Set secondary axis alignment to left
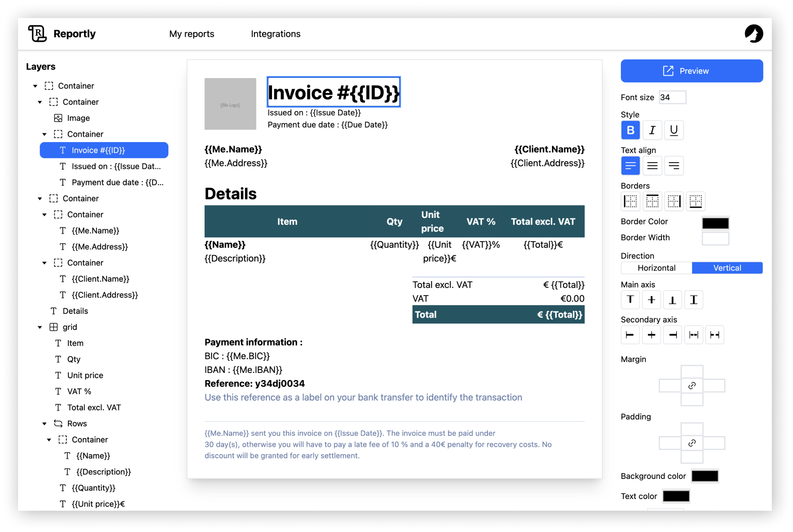This screenshot has width=793, height=532. (x=630, y=335)
